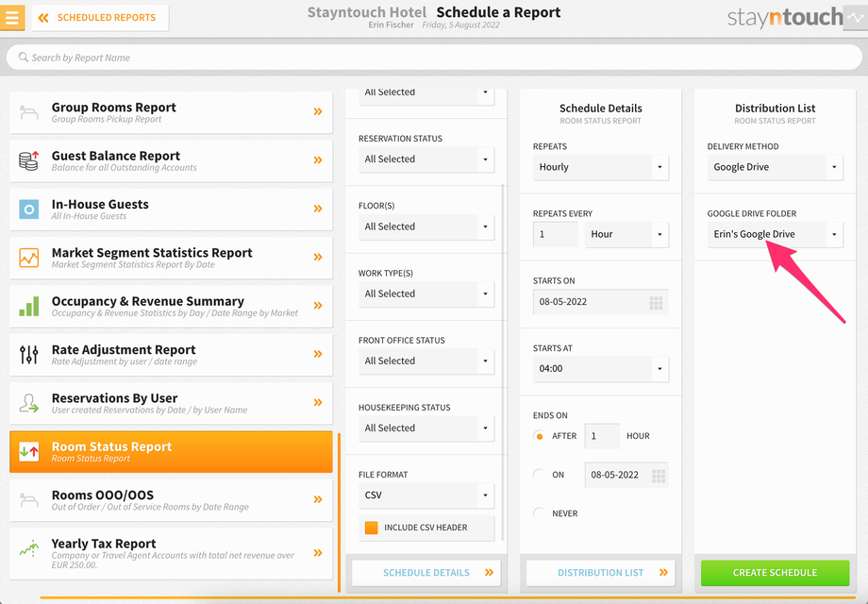
Task: Open the Delivery Method Google Drive dropdown
Action: [775, 167]
